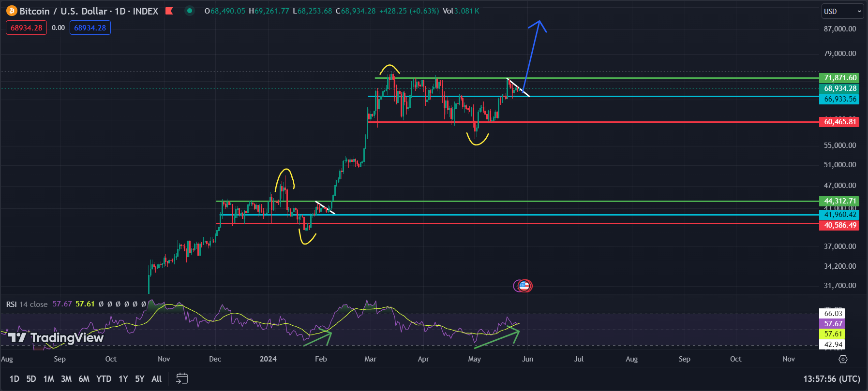Click the cyan 41,960.42 price label

pyautogui.click(x=839, y=215)
